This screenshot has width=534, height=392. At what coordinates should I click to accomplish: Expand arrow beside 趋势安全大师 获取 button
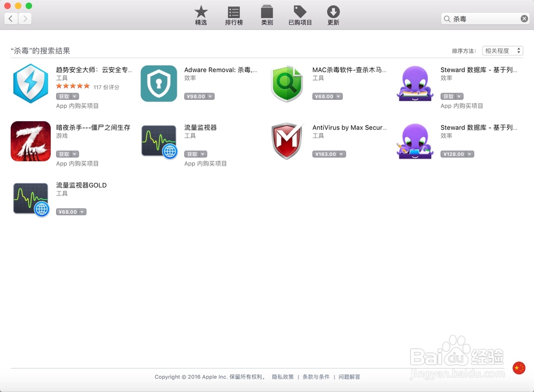75,96
